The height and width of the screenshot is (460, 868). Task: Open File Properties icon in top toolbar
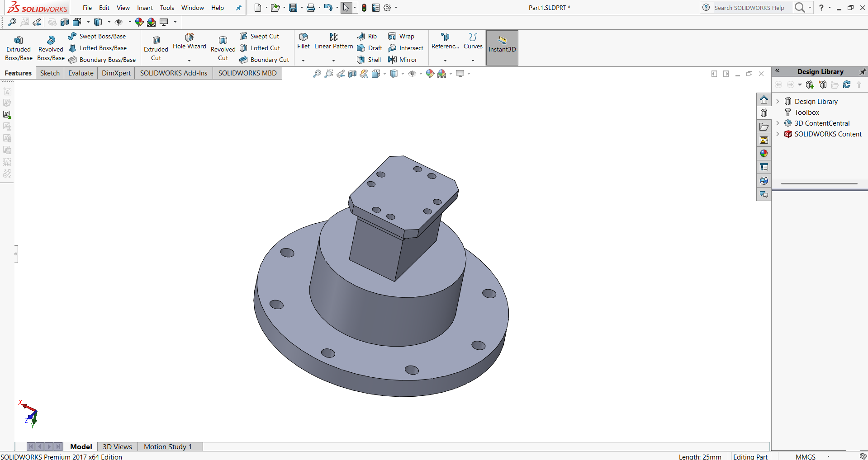[376, 8]
